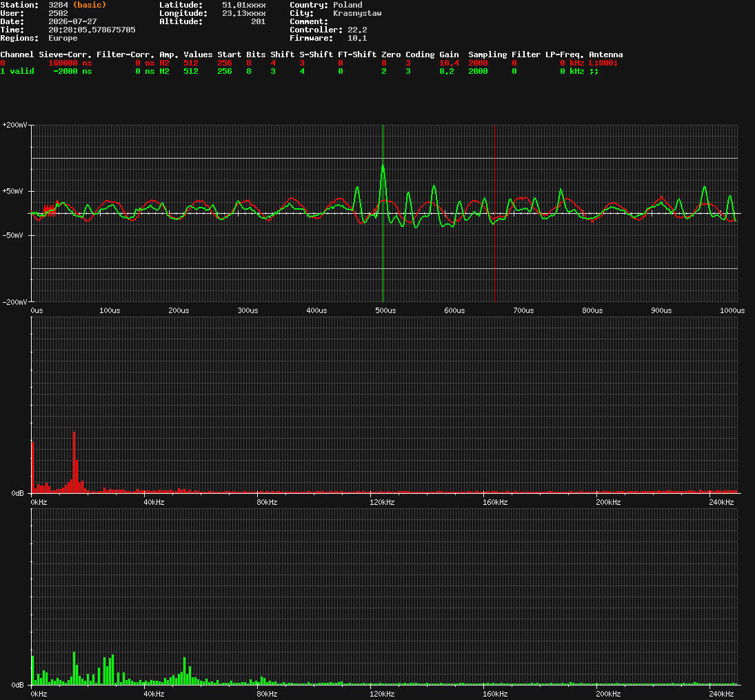Screen dimensions: 755x700
Task: Click the -50mV axis label
Action: (x=13, y=235)
